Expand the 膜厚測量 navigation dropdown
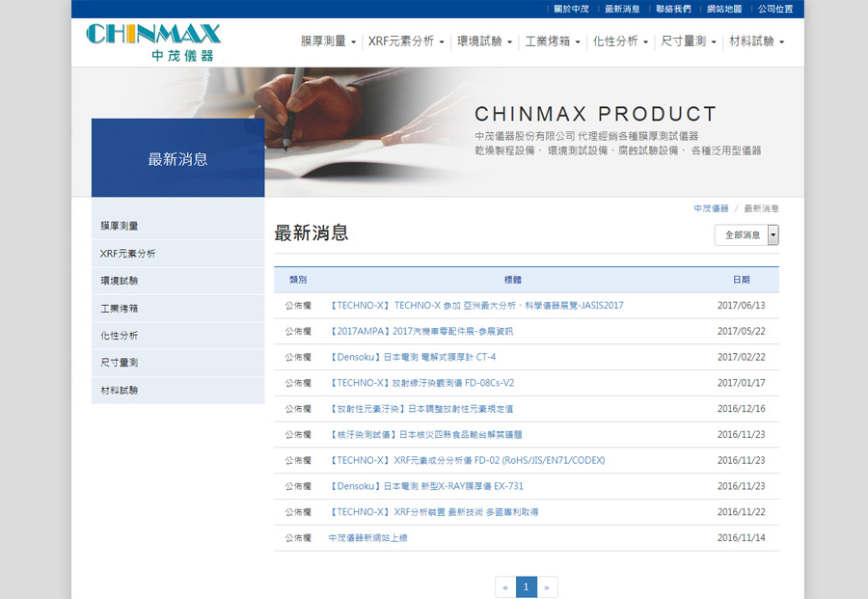 tap(328, 41)
